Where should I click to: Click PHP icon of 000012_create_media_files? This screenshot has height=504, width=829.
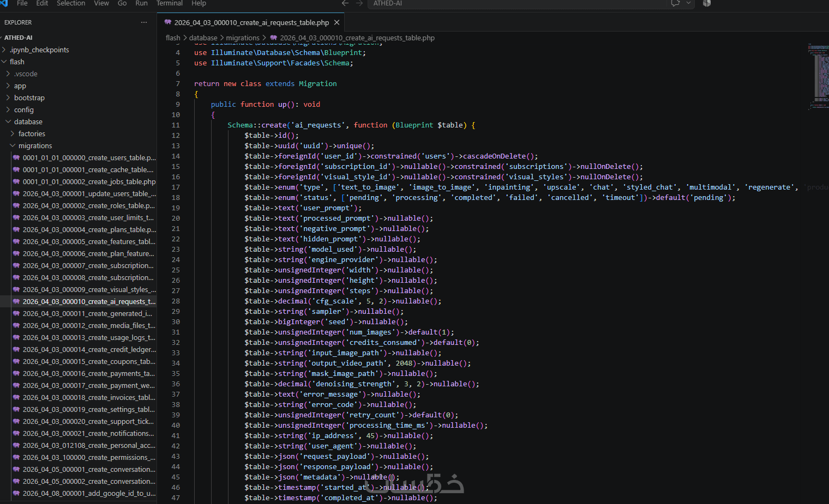pyautogui.click(x=16, y=325)
